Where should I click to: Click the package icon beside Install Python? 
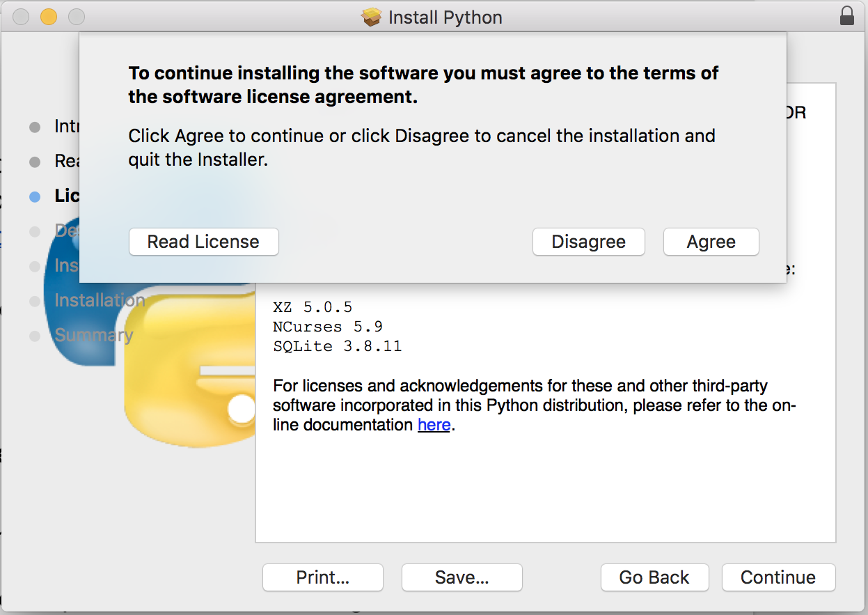tap(372, 17)
